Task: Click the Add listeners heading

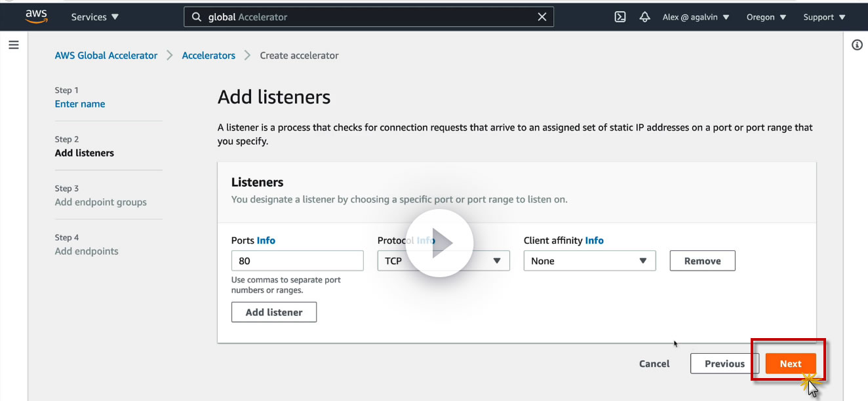Action: 274,98
